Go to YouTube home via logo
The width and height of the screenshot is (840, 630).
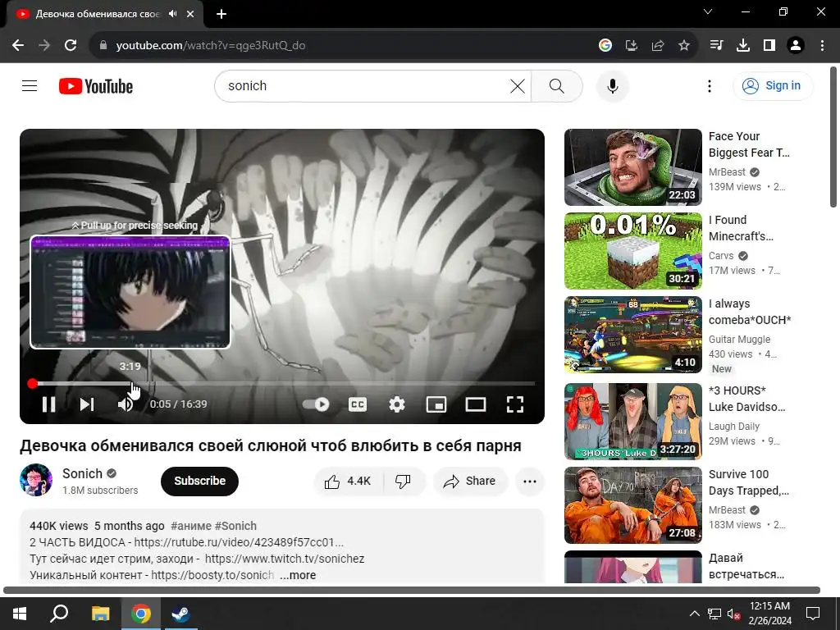point(96,85)
